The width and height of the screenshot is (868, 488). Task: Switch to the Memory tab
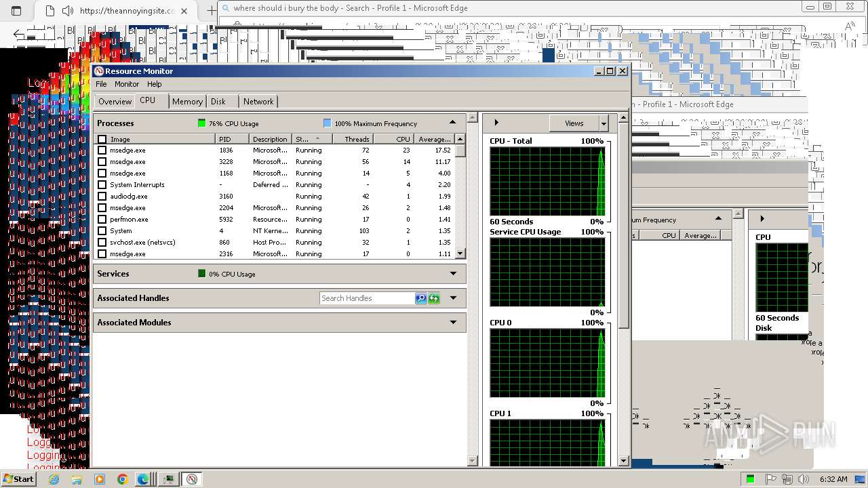point(187,102)
